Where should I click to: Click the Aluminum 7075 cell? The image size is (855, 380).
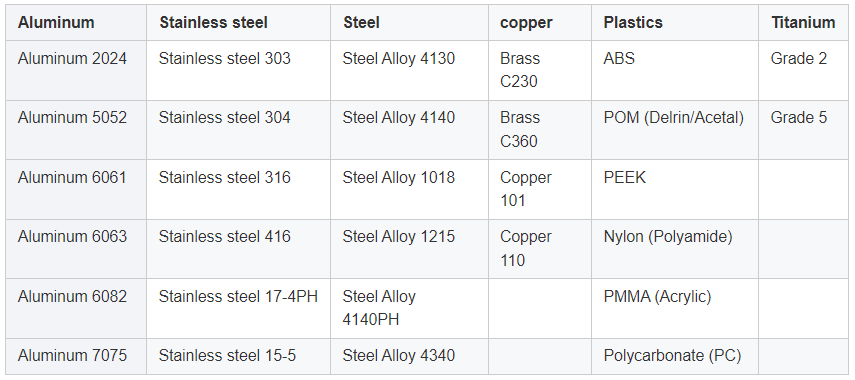[x=76, y=357]
